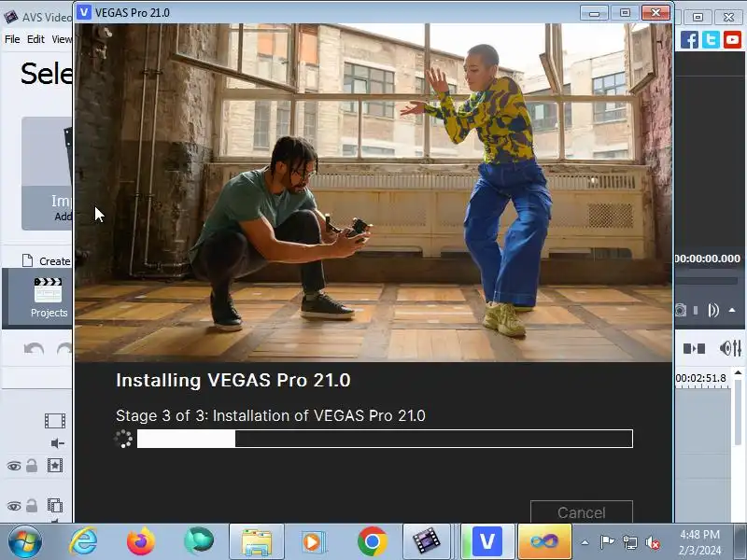This screenshot has height=560, width=747.
Task: Launch Firefox from the taskbar
Action: pyautogui.click(x=141, y=541)
